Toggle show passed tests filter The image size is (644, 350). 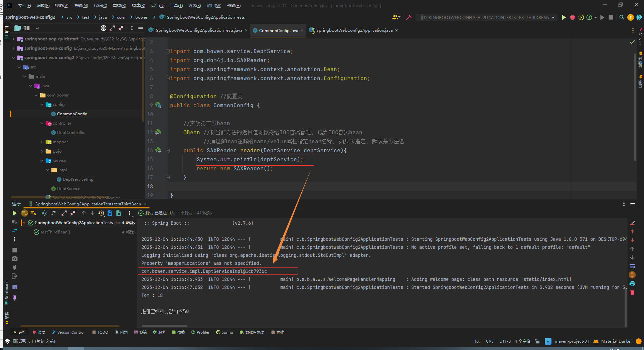(24, 213)
